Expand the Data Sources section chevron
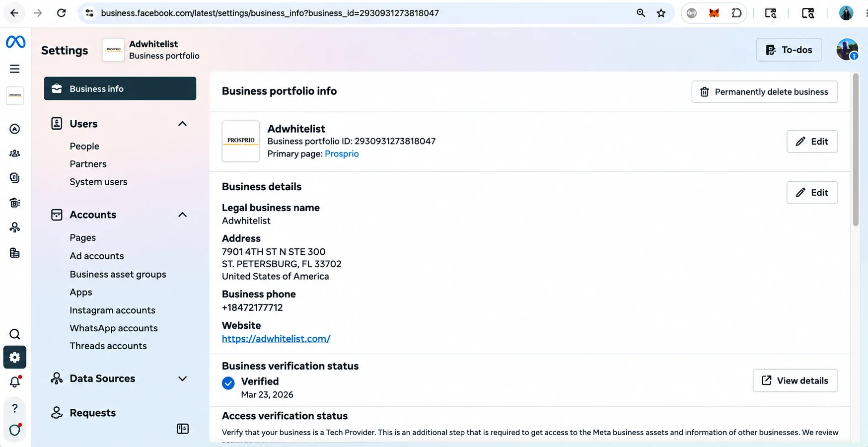 coord(183,378)
